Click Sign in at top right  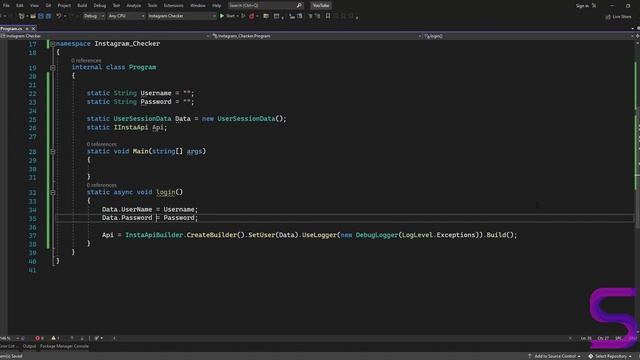[582, 6]
